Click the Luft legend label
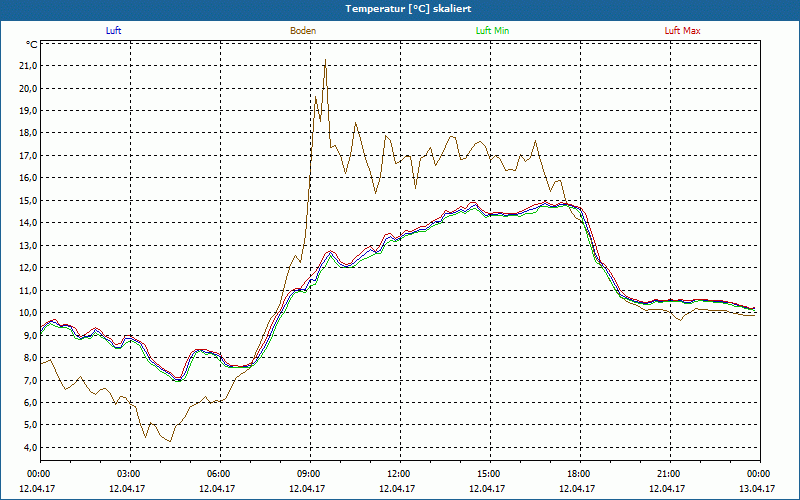This screenshot has width=800, height=500. click(x=113, y=31)
